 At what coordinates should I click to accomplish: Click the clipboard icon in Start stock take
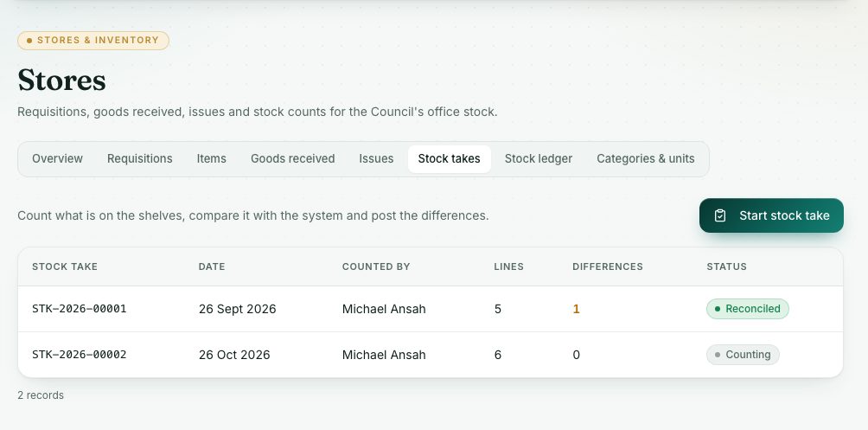(719, 215)
